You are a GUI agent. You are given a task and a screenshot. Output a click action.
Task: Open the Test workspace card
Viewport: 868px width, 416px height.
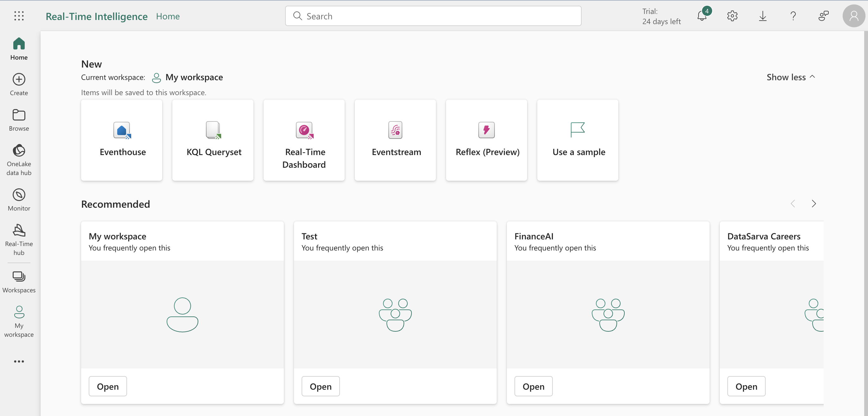pyautogui.click(x=321, y=386)
